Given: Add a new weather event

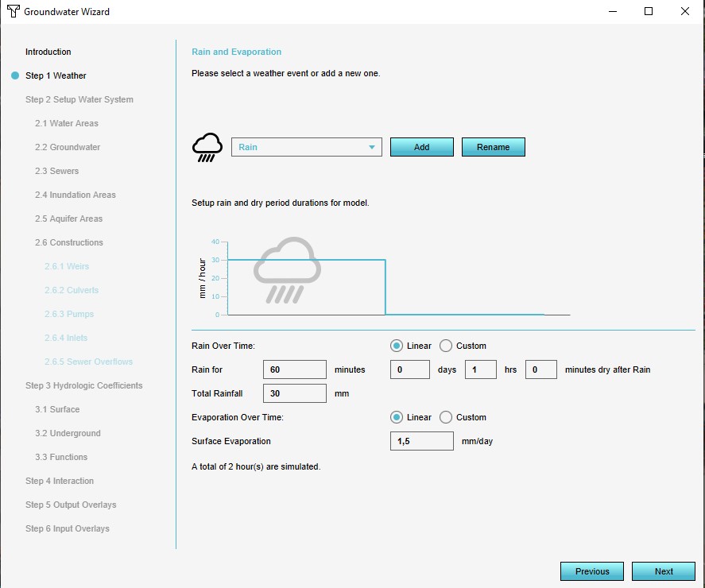Looking at the screenshot, I should (421, 147).
